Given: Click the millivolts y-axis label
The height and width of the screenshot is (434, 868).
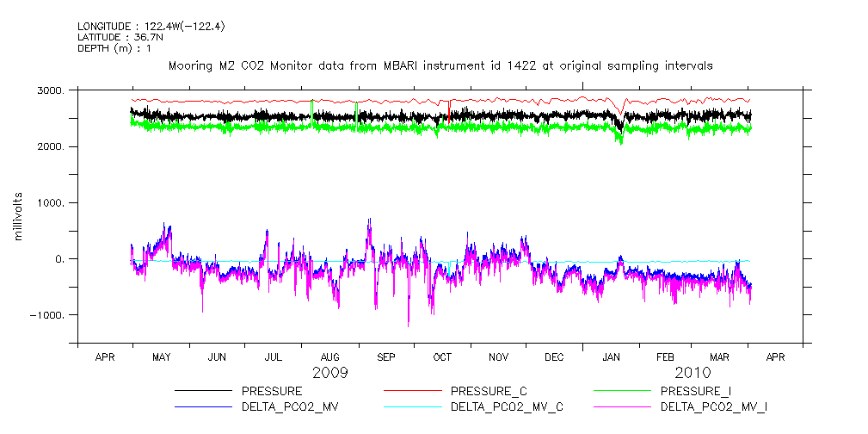Looking at the screenshot, I should pos(17,215).
